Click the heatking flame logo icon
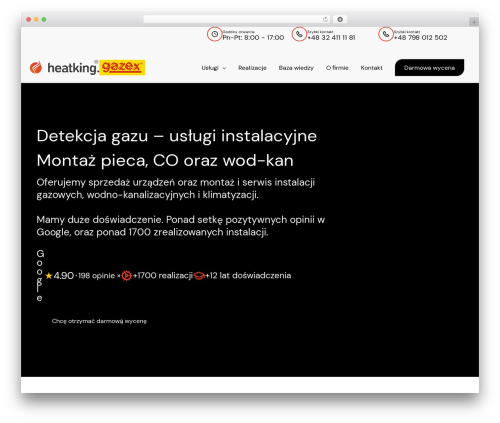The image size is (500, 423). coord(36,67)
